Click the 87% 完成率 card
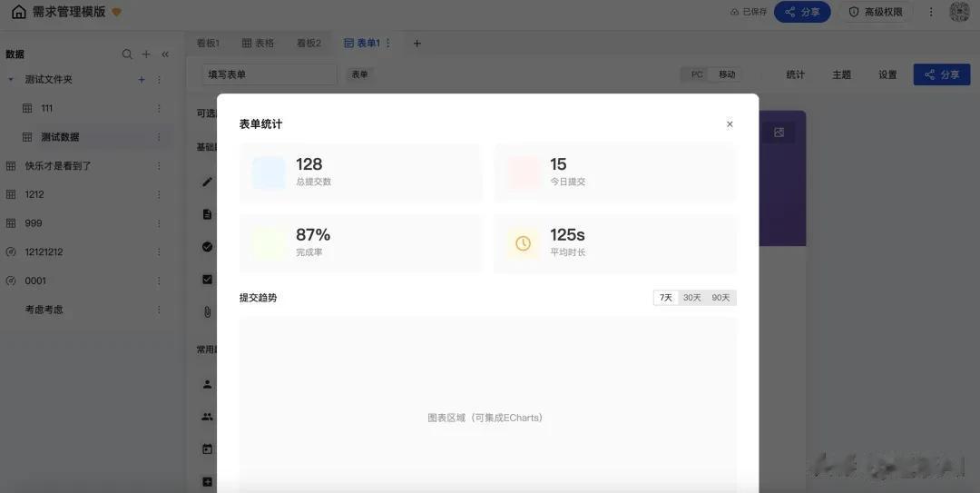Image resolution: width=980 pixels, height=493 pixels. point(360,243)
